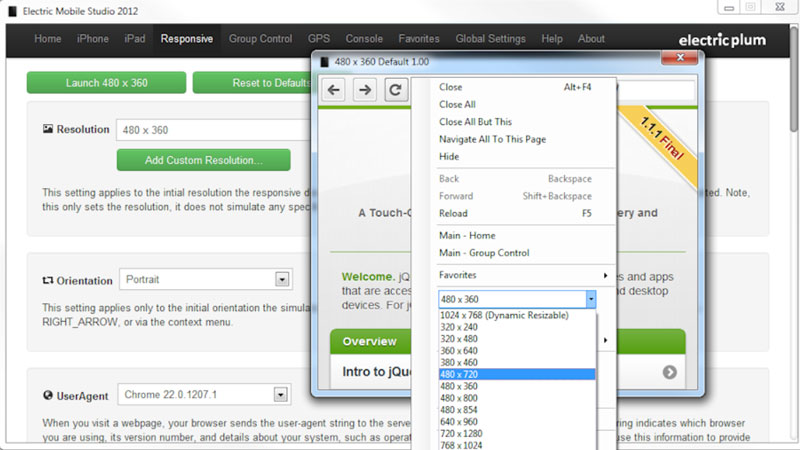Click the Electric Mobile Studio title bar icon

(12, 11)
